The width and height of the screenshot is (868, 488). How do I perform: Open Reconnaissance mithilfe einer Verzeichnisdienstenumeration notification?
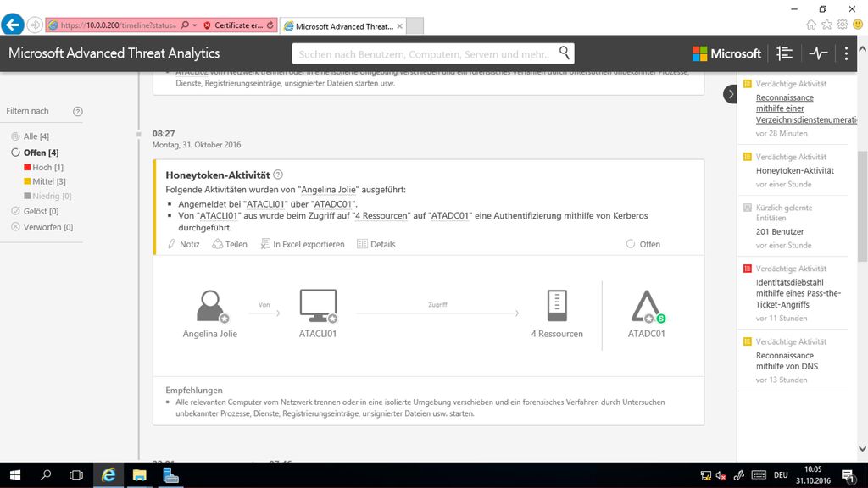click(806, 108)
